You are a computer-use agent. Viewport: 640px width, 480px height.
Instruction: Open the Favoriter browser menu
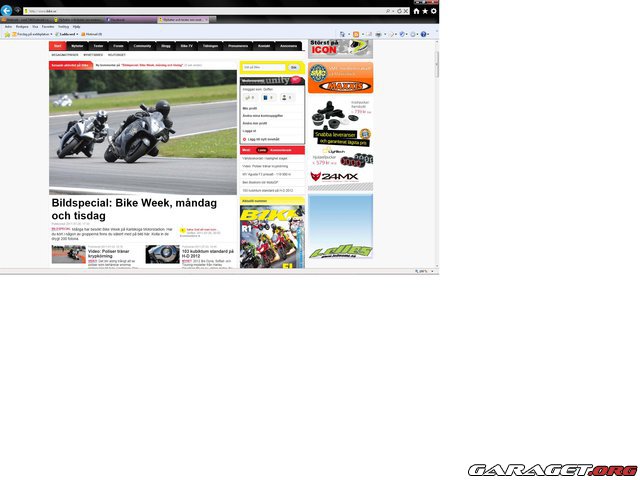[48, 27]
